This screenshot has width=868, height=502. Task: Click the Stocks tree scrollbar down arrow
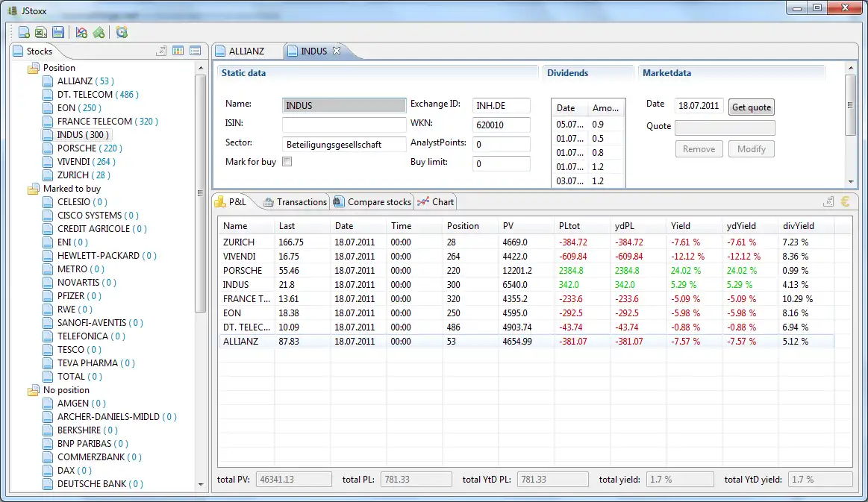(200, 484)
